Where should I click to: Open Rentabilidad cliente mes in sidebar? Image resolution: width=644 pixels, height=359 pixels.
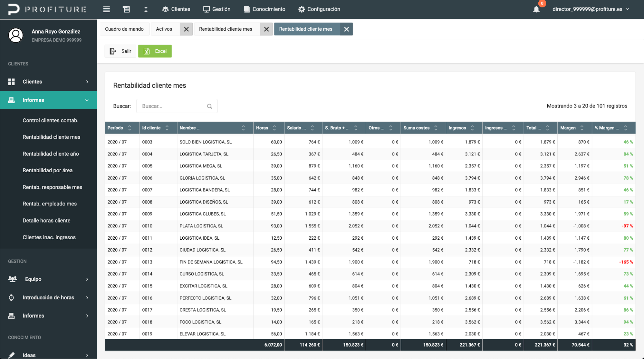pyautogui.click(x=52, y=137)
